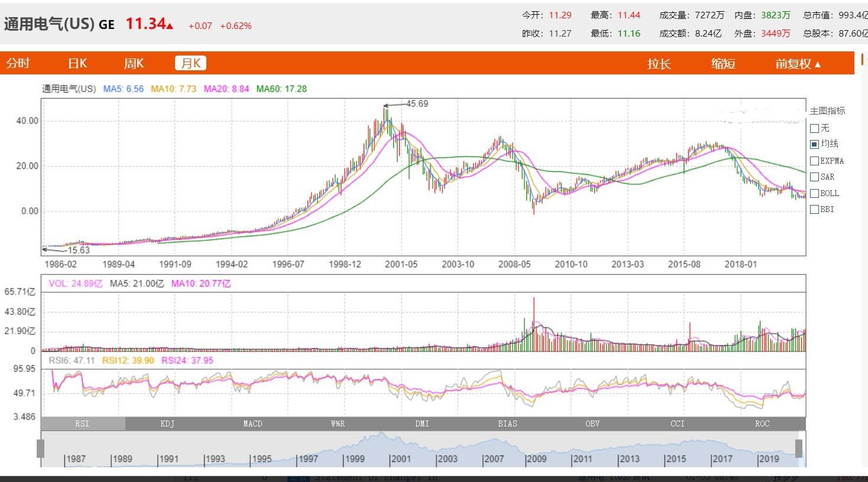Viewport: 868px width, 482px height.
Task: Enable the EXPMA indicator checkbox
Action: point(814,161)
